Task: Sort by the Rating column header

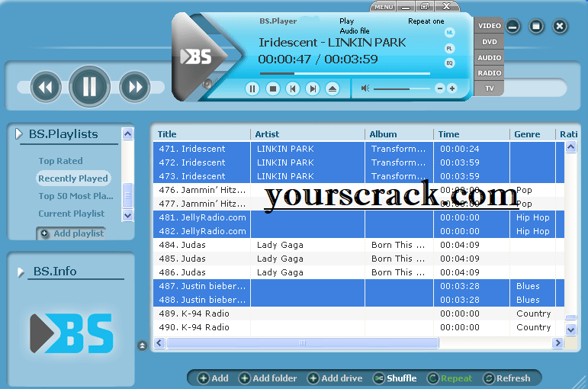Action: [568, 134]
